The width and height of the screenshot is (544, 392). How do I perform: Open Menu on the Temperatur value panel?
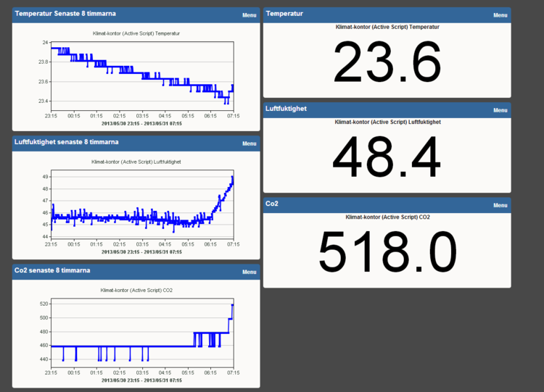point(500,15)
